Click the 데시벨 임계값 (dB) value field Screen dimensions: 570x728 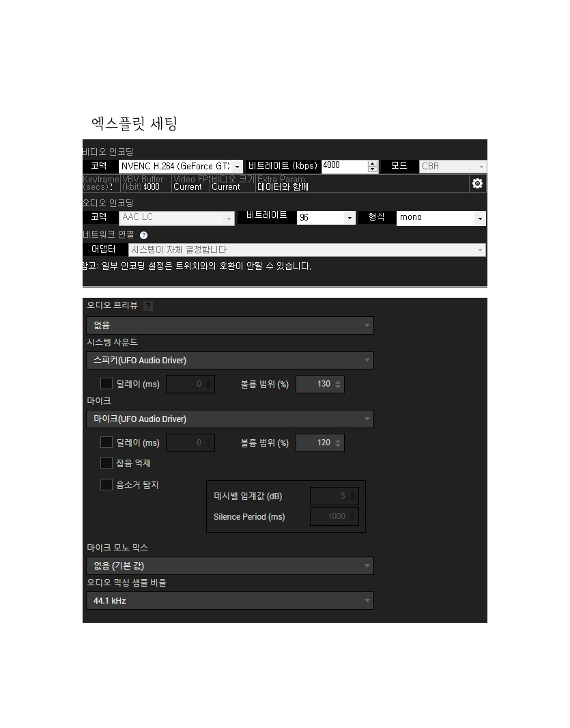[x=334, y=496]
